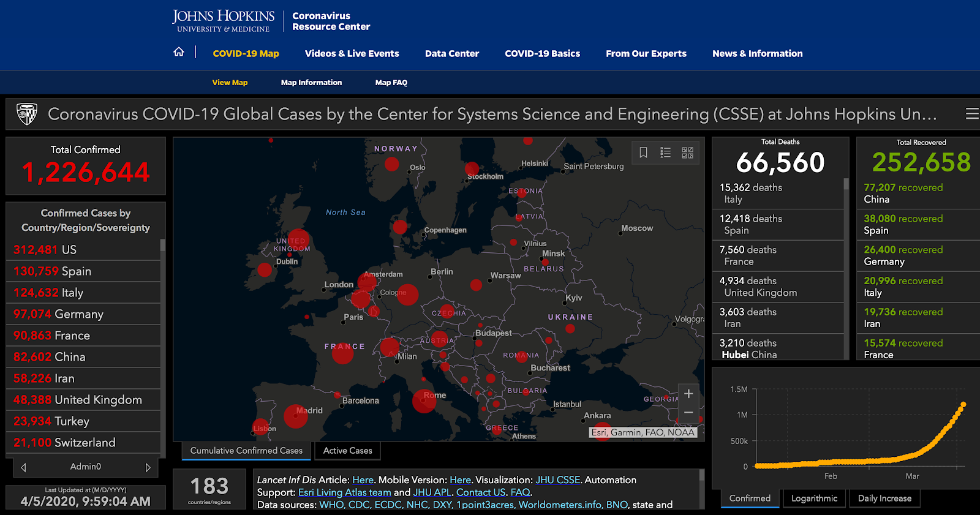Open the dashboard hamburger menu
This screenshot has width=980, height=515.
pyautogui.click(x=972, y=114)
